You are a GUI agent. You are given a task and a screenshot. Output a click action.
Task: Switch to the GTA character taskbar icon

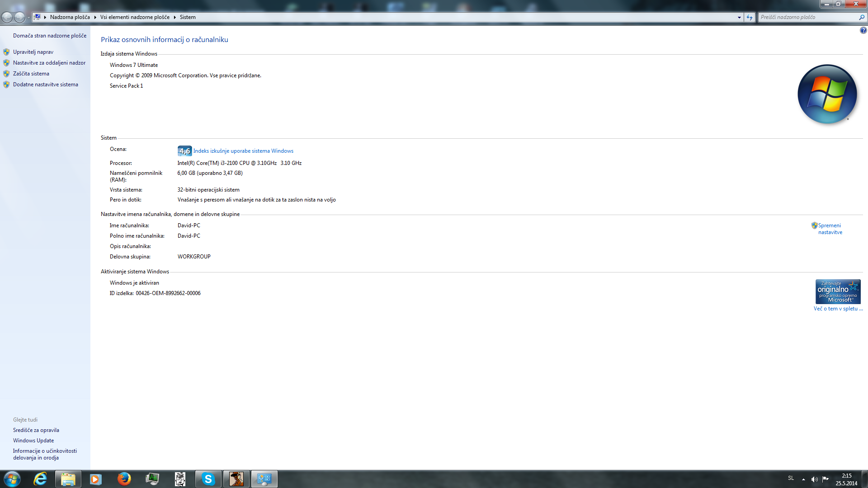(x=236, y=479)
